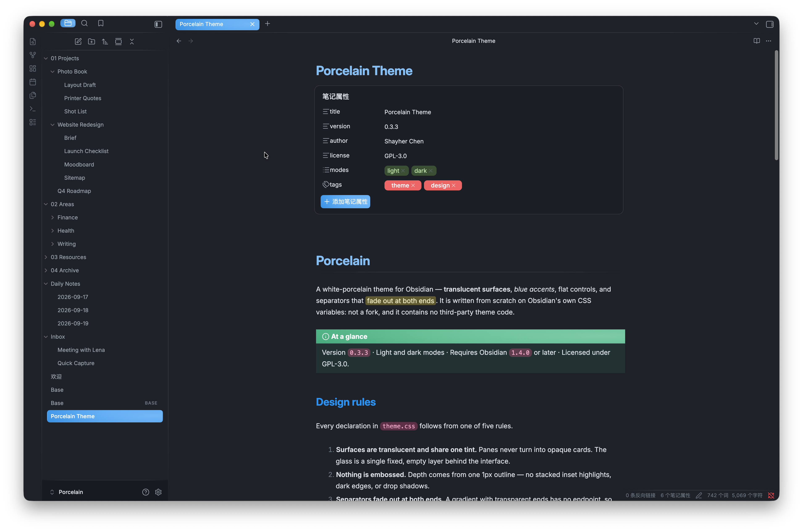Open the Layout Draft note
The width and height of the screenshot is (803, 532).
[x=105, y=85]
